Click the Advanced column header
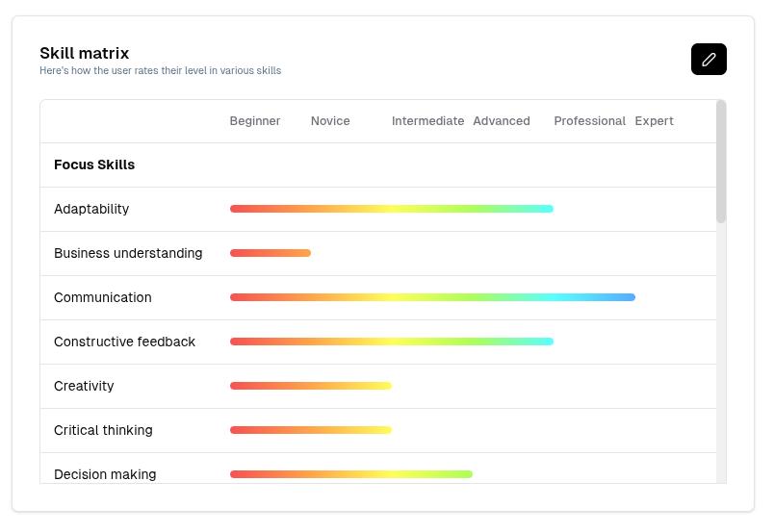Viewport: 774px width, 532px height. (x=502, y=121)
